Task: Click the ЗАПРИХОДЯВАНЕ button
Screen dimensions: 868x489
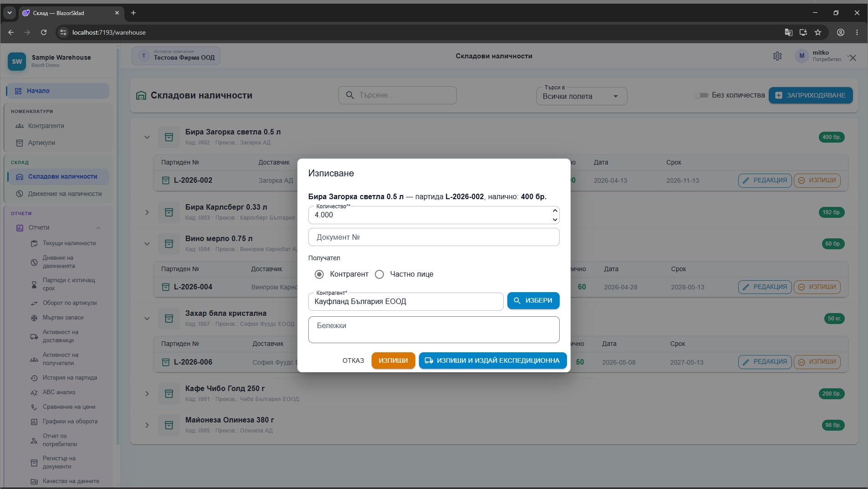Action: pyautogui.click(x=811, y=95)
